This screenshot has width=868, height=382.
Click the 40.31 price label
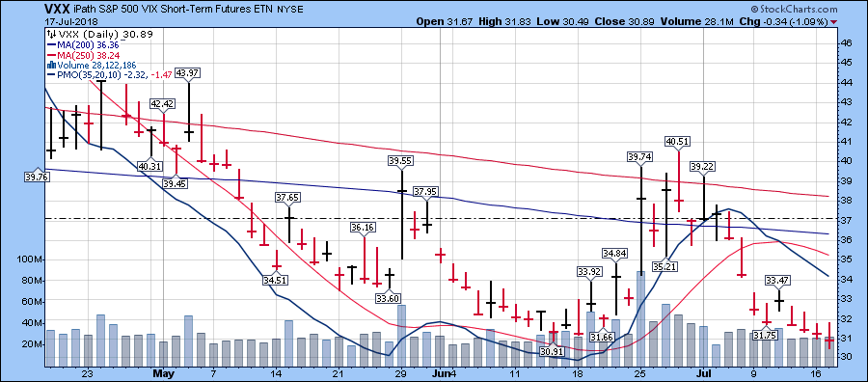(150, 166)
